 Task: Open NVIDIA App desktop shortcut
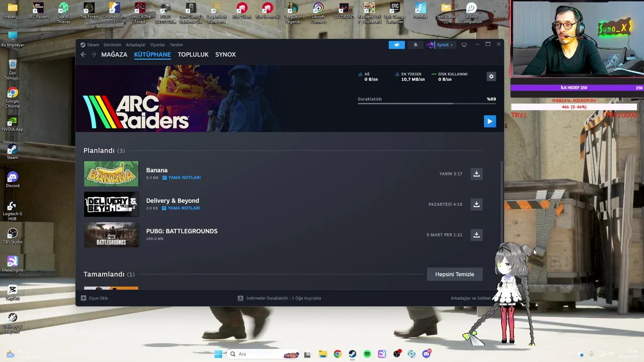point(13,124)
